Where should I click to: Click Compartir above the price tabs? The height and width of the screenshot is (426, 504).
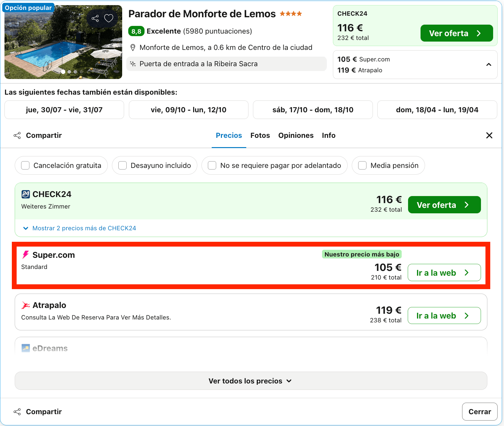point(38,136)
